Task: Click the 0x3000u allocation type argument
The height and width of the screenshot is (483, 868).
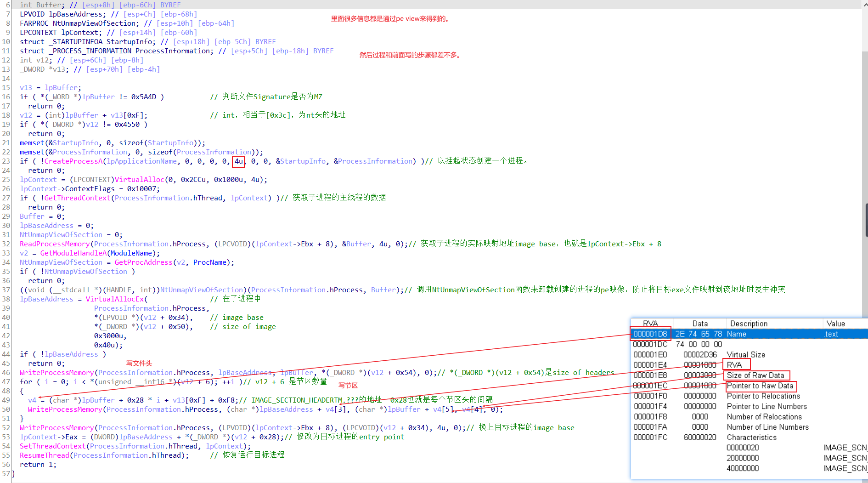Action: pyautogui.click(x=109, y=336)
